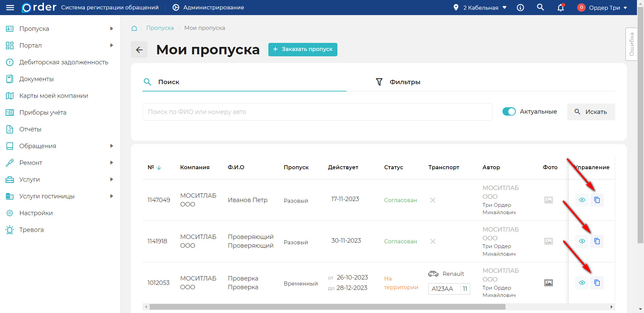Toggle the Актуальные switch off

(509, 112)
